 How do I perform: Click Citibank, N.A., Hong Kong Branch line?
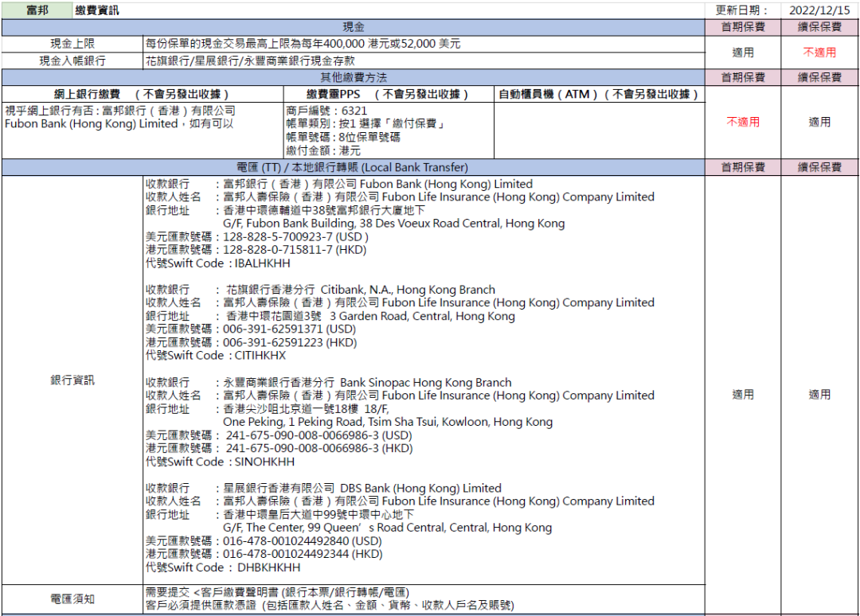tap(320, 290)
